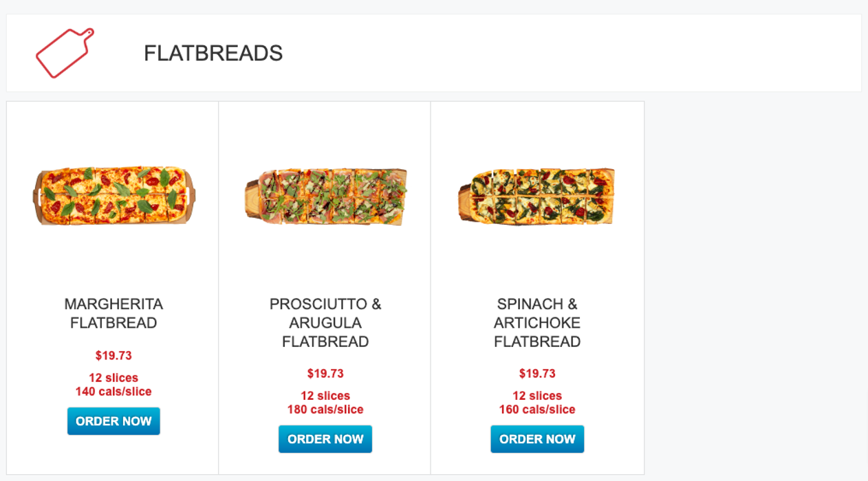This screenshot has height=481, width=868.
Task: Click the Margherita's 12 slices label
Action: point(113,378)
